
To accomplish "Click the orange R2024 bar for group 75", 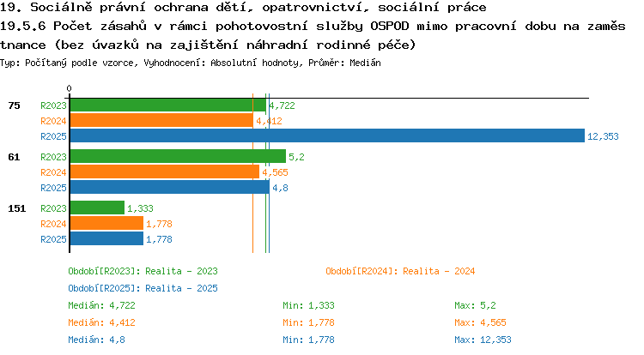I will [x=161, y=121].
